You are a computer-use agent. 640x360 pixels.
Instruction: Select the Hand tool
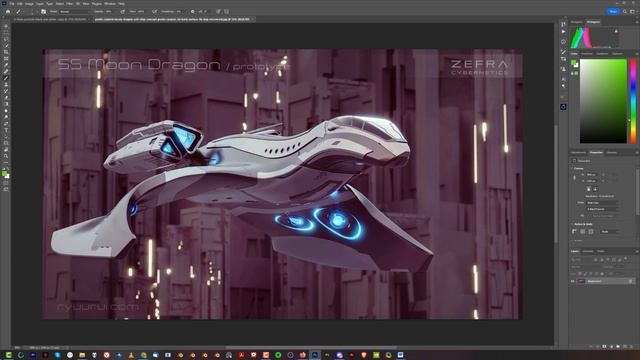click(x=6, y=149)
